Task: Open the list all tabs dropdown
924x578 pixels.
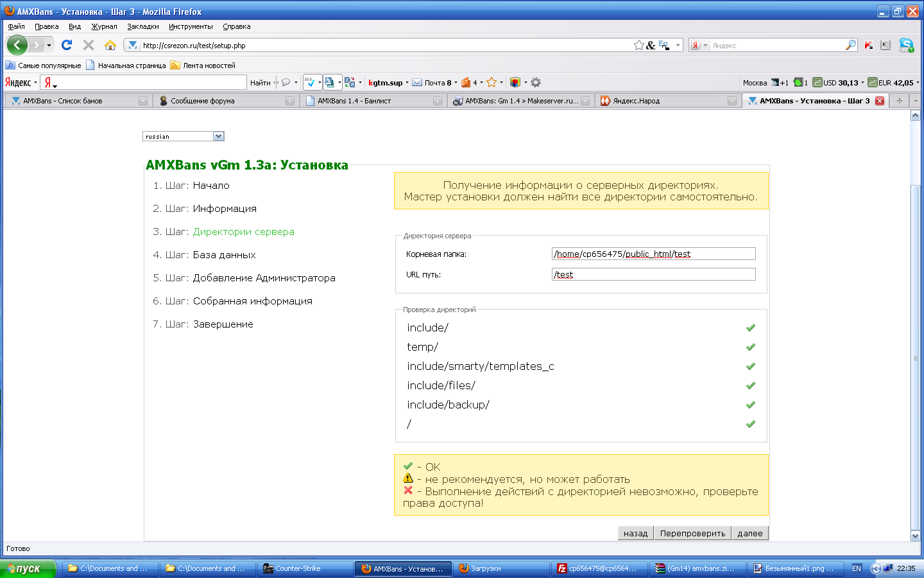Action: click(916, 101)
